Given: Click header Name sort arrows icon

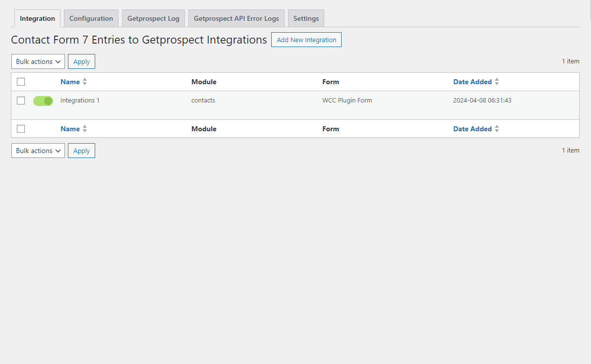Looking at the screenshot, I should [85, 82].
